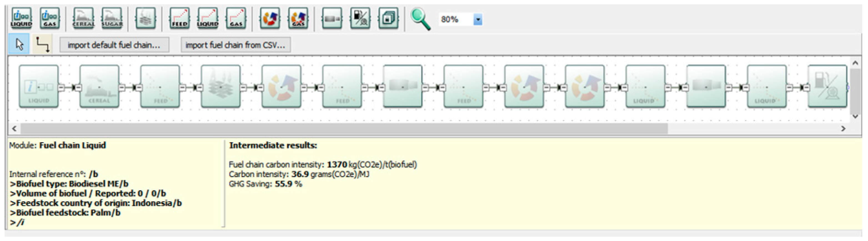
Task: Click the horizontal scrollbar right arrow
Action: (x=843, y=129)
